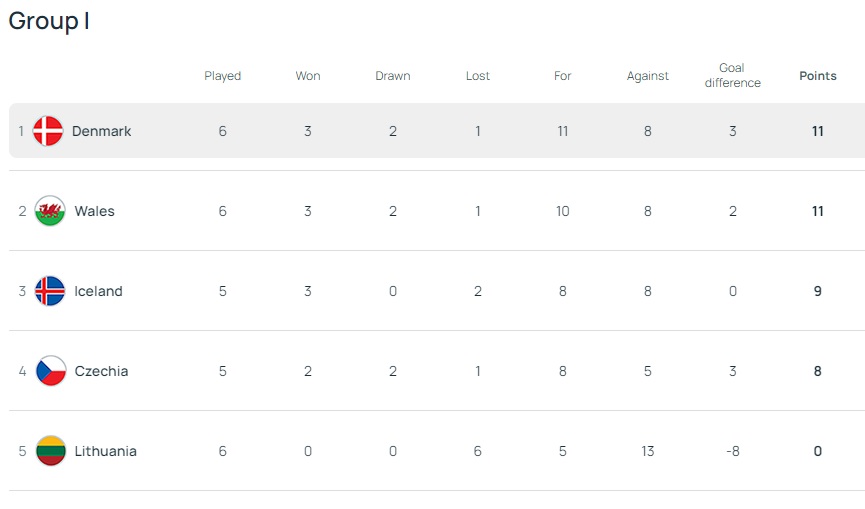Viewport: 865px width, 509px height.
Task: Click the For column header
Action: 563,76
